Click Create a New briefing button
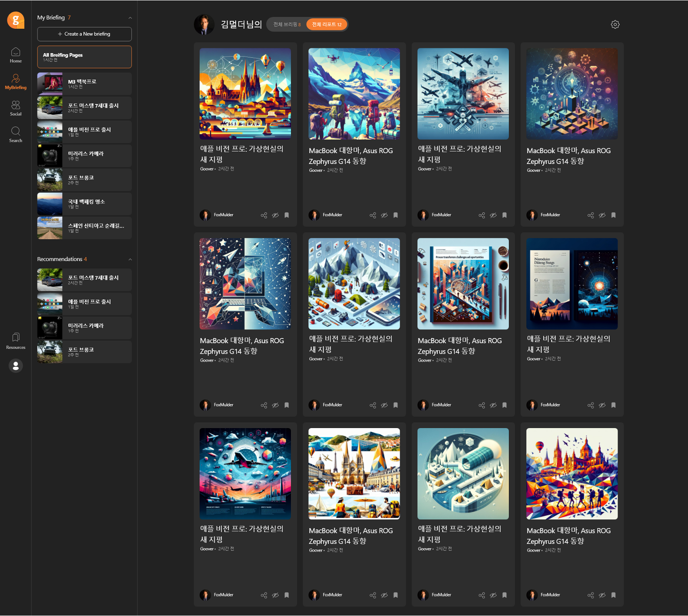 [x=84, y=34]
